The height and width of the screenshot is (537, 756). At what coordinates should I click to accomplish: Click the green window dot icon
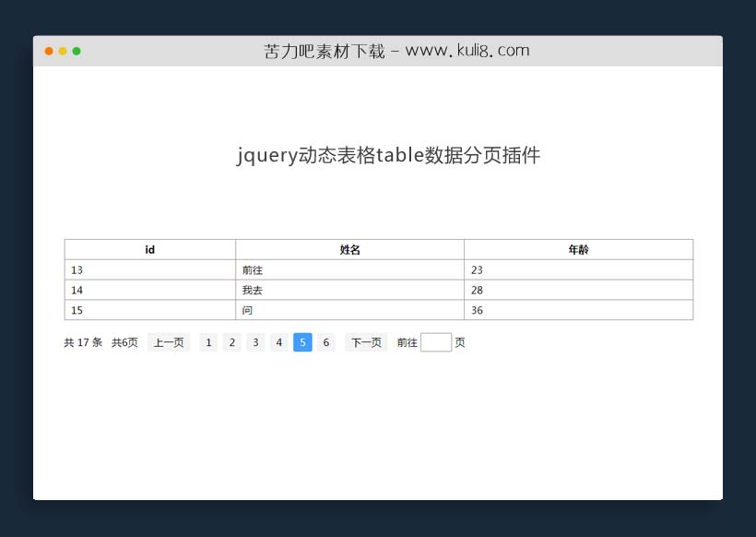(76, 52)
